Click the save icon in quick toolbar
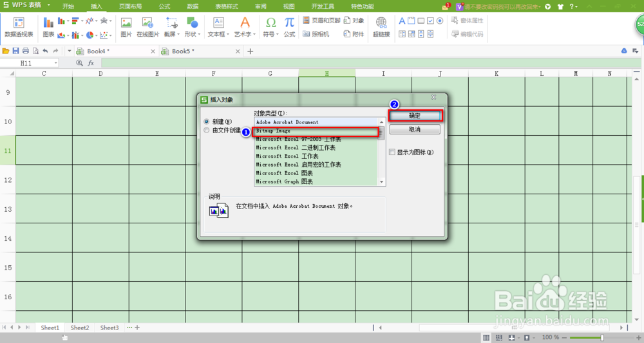This screenshot has width=644, height=343. click(15, 51)
